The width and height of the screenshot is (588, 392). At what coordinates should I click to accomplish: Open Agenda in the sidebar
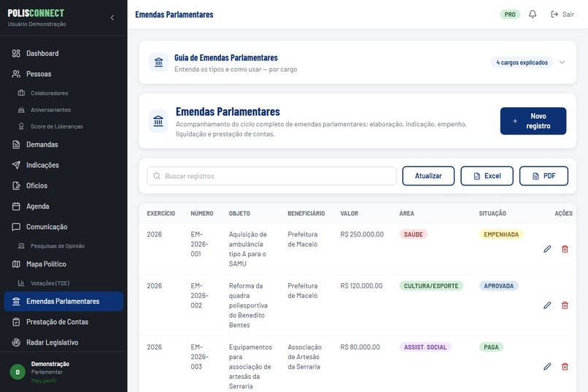63,207
